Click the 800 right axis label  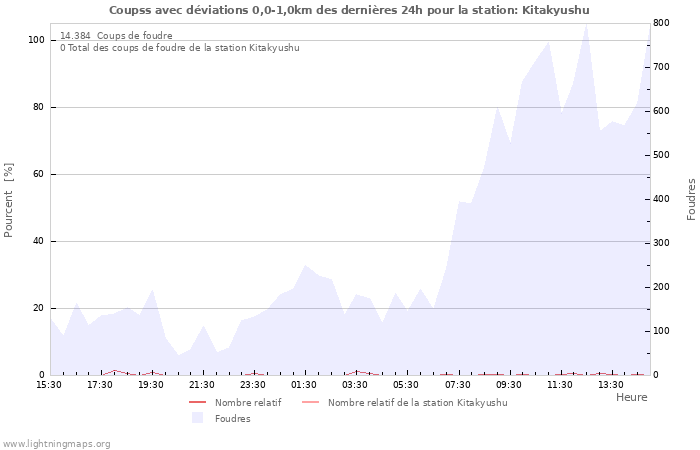point(661,23)
